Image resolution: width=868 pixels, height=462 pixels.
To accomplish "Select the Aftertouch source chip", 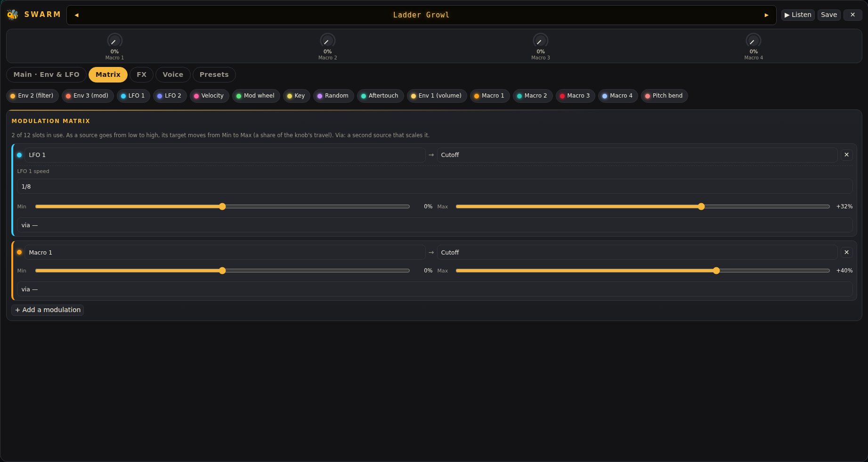I will click(380, 96).
